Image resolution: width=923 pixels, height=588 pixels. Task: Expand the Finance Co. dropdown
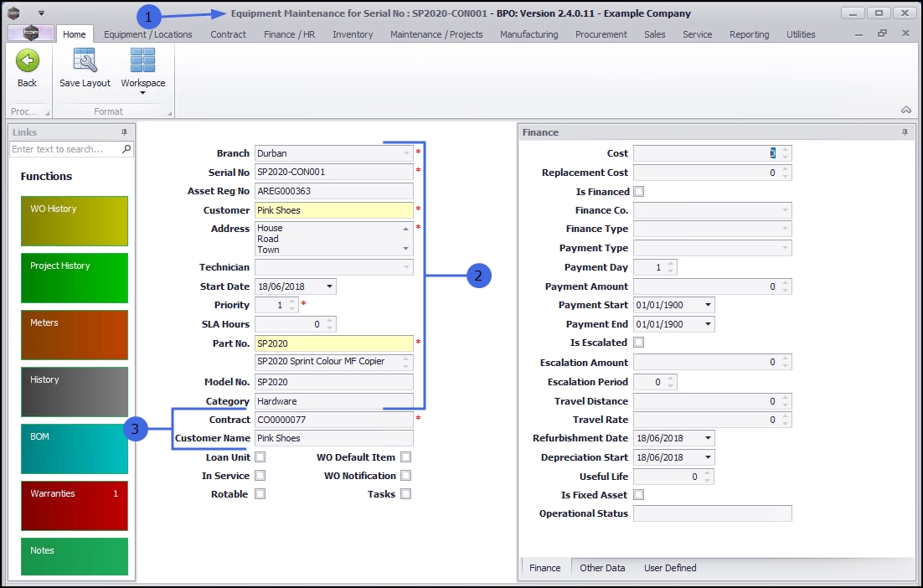click(785, 210)
